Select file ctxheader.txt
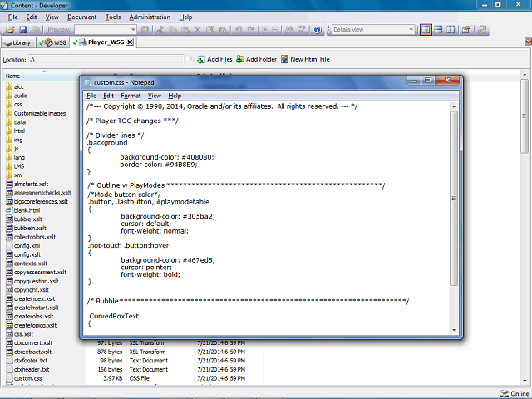Image resolution: width=532 pixels, height=399 pixels. (27, 369)
